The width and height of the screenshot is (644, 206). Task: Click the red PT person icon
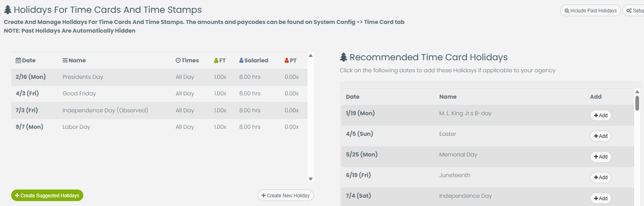click(287, 60)
